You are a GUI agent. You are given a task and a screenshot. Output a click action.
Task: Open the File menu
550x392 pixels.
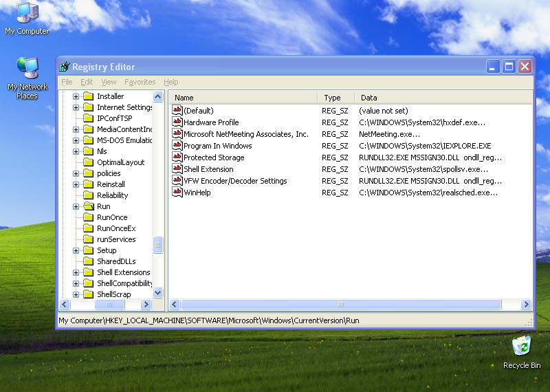[67, 82]
